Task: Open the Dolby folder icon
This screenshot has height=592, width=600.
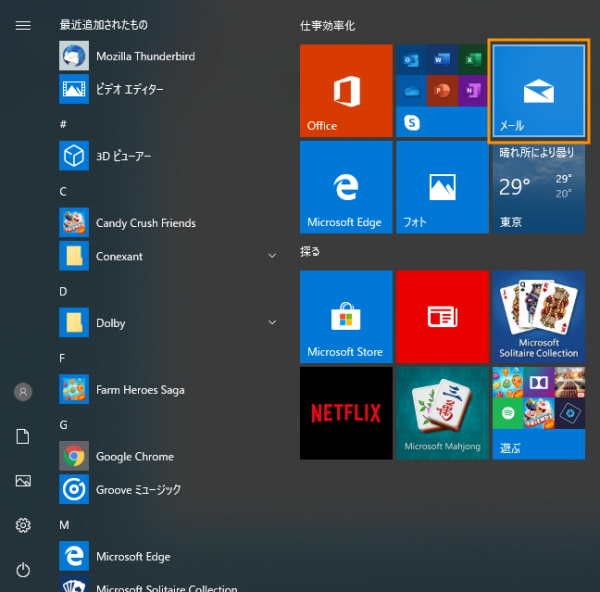Action: tap(74, 322)
